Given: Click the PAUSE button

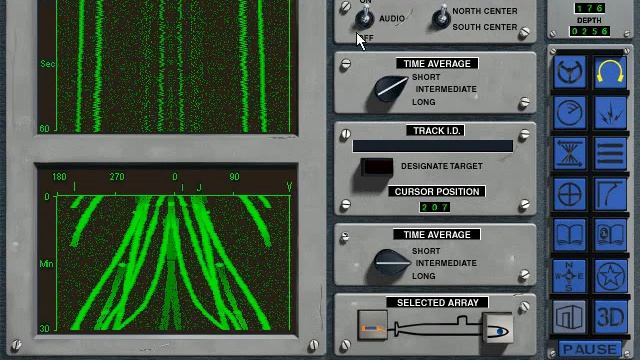Looking at the screenshot, I should click(x=590, y=349).
